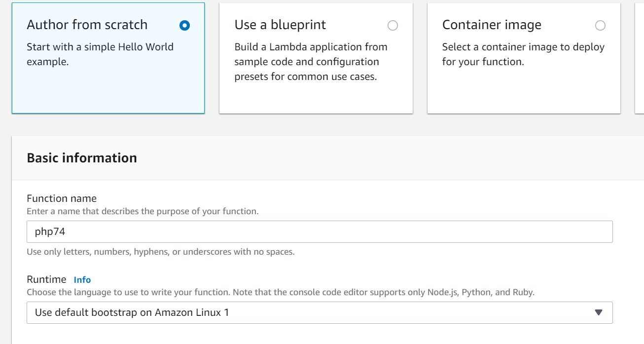This screenshot has height=344, width=644.
Task: Click the Author from scratch card title
Action: [x=87, y=25]
